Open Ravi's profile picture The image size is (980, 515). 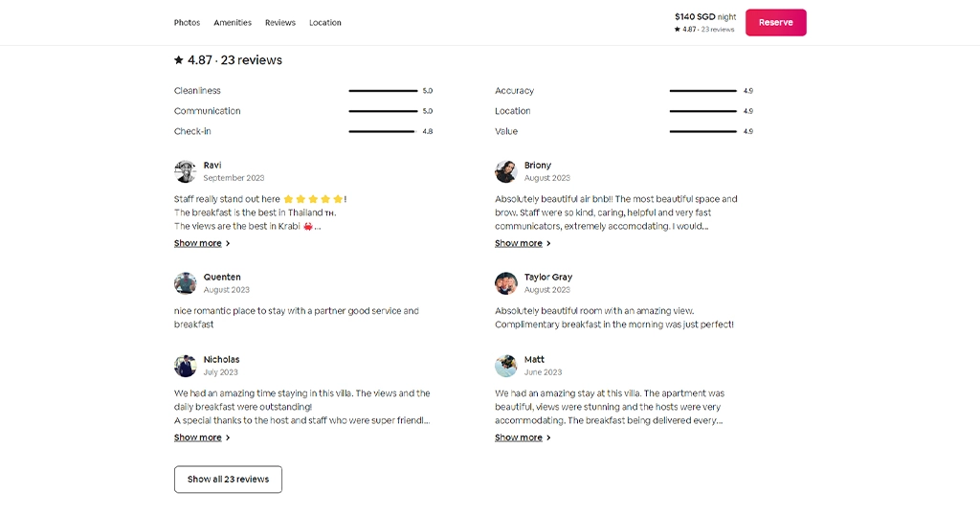[185, 171]
